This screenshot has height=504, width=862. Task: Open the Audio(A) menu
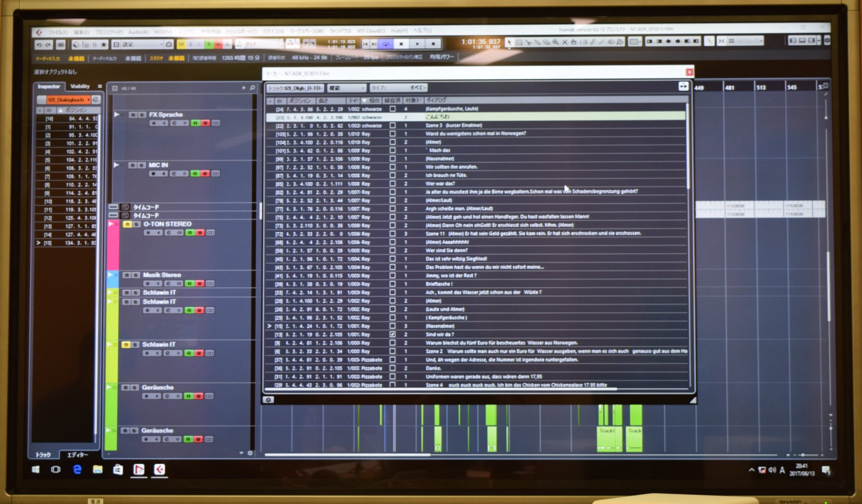pyautogui.click(x=138, y=32)
